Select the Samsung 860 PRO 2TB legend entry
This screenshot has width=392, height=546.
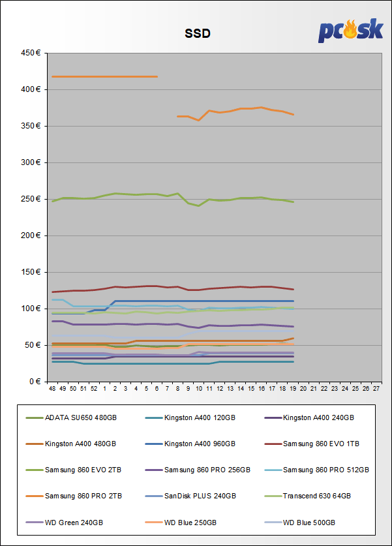coord(74,496)
